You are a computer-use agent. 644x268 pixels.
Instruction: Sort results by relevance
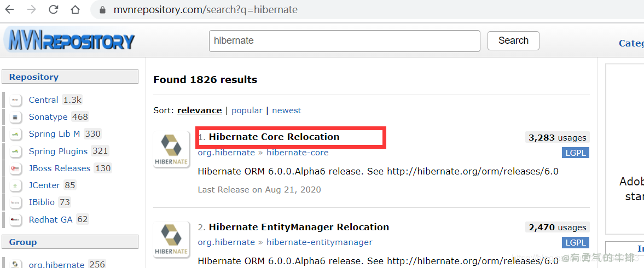coord(199,110)
